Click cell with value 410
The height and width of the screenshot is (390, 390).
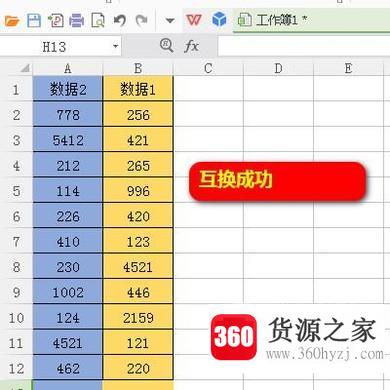[x=68, y=241]
